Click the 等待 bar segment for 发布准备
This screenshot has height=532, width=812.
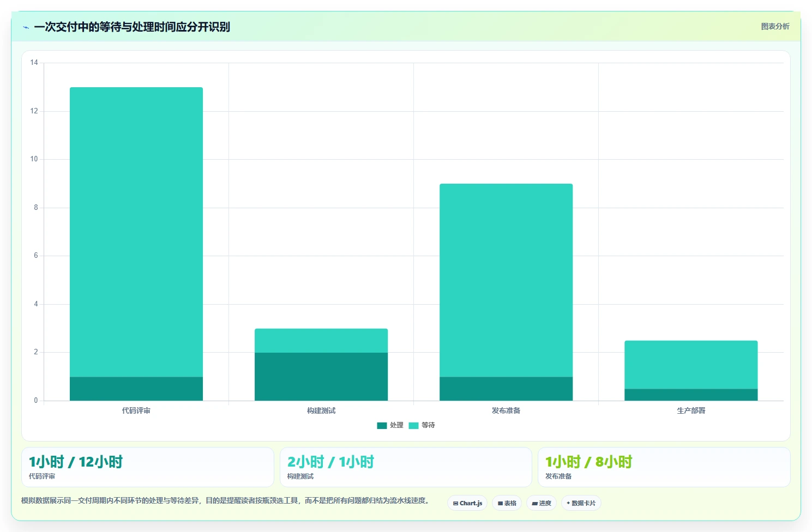pyautogui.click(x=506, y=280)
